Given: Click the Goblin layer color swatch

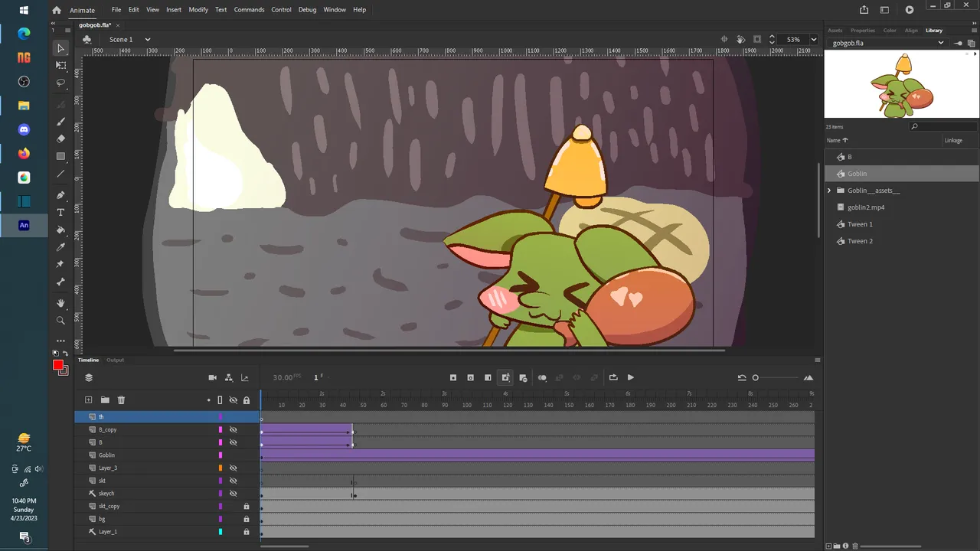Looking at the screenshot, I should point(220,455).
